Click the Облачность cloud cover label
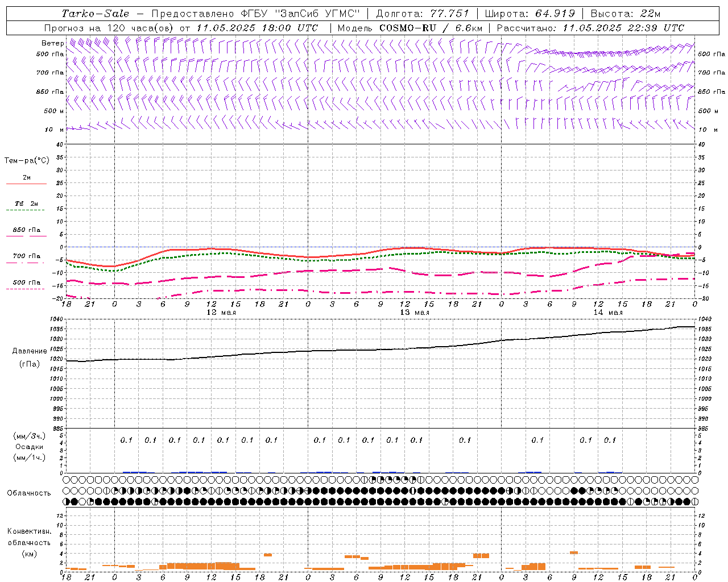 click(29, 493)
